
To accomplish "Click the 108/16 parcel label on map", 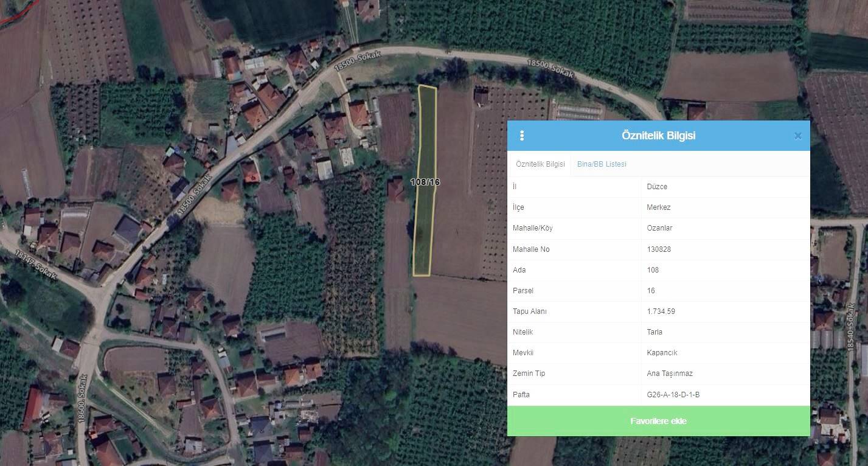I will (425, 182).
